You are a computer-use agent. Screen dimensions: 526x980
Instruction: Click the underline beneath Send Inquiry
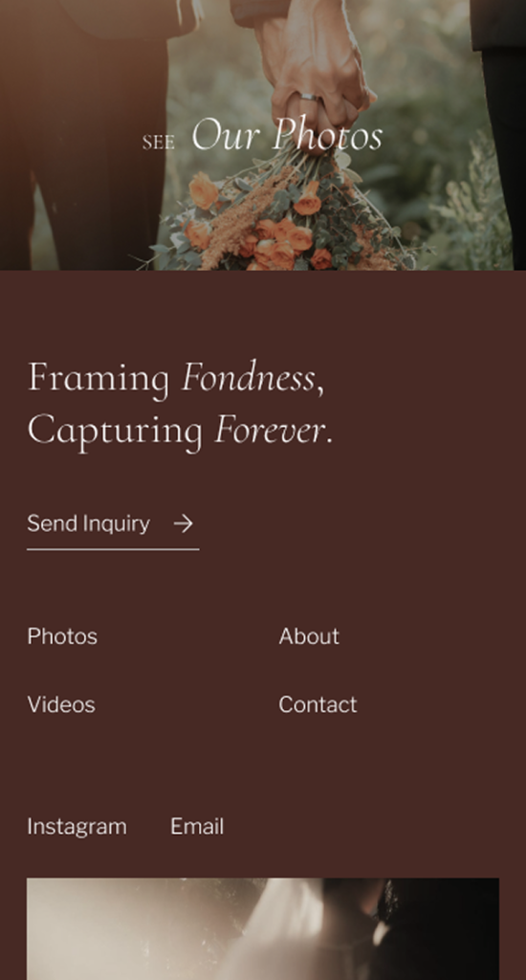tap(113, 549)
